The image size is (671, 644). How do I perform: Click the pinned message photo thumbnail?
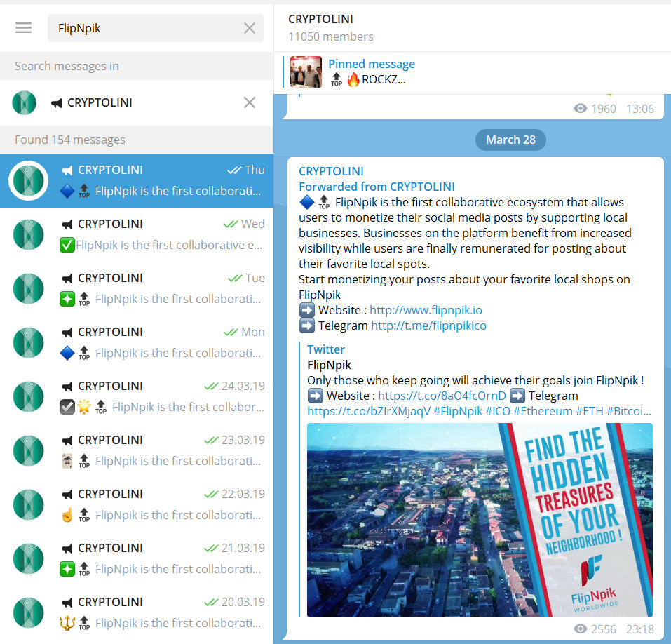pyautogui.click(x=306, y=72)
